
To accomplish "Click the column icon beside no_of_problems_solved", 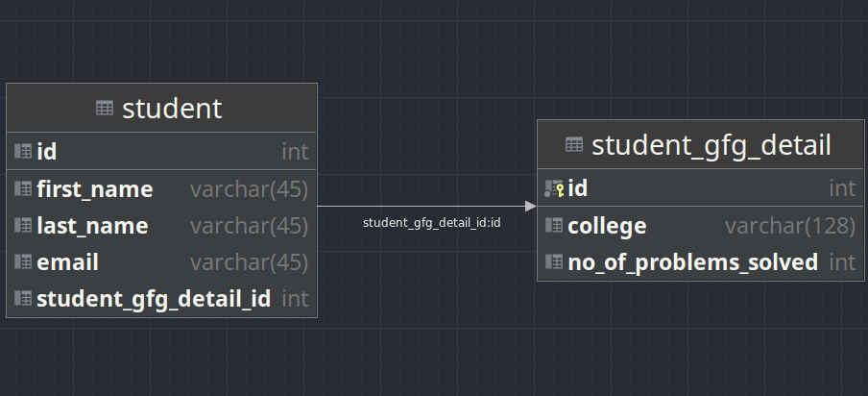I will point(554,261).
